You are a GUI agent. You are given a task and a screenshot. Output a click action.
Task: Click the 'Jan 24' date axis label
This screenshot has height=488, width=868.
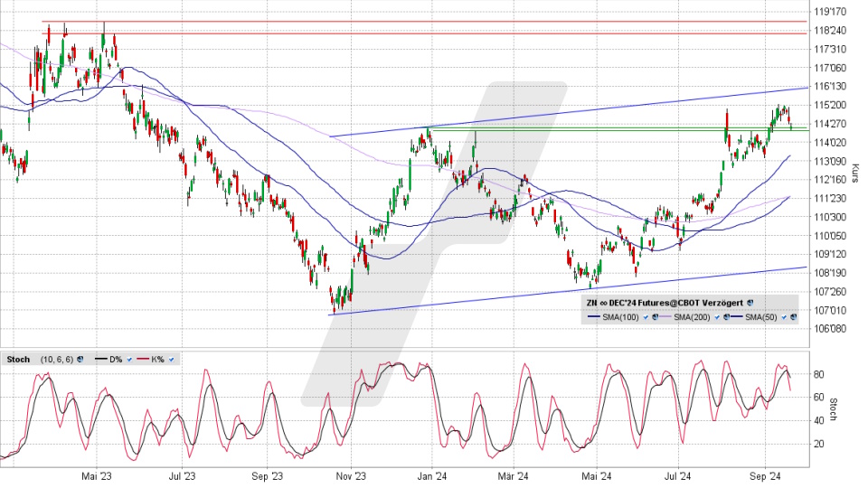(432, 476)
